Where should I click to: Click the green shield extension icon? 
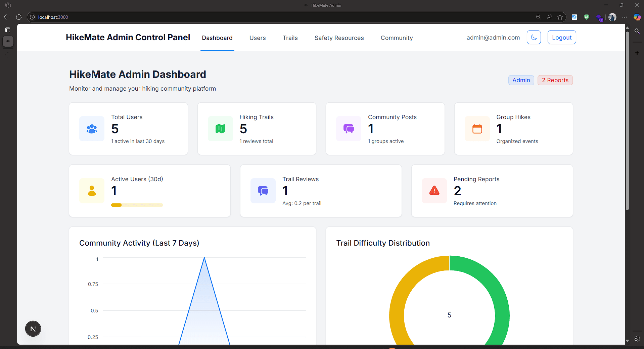587,17
